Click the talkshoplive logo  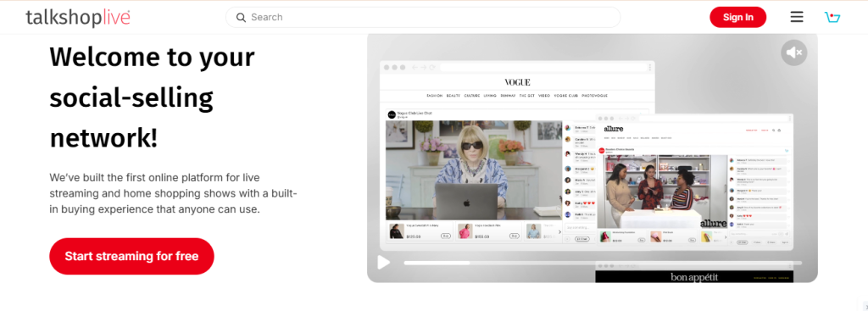(x=78, y=17)
